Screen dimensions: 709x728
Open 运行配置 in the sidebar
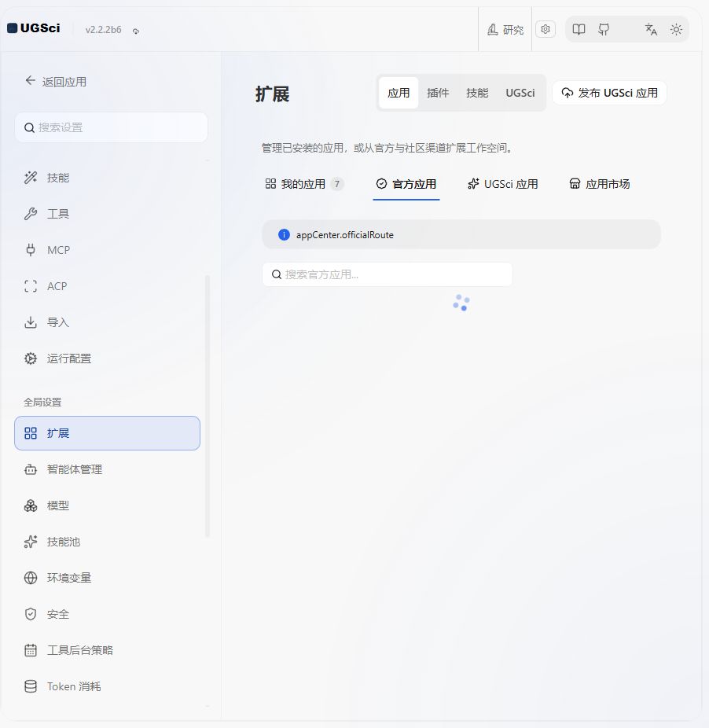coord(107,359)
